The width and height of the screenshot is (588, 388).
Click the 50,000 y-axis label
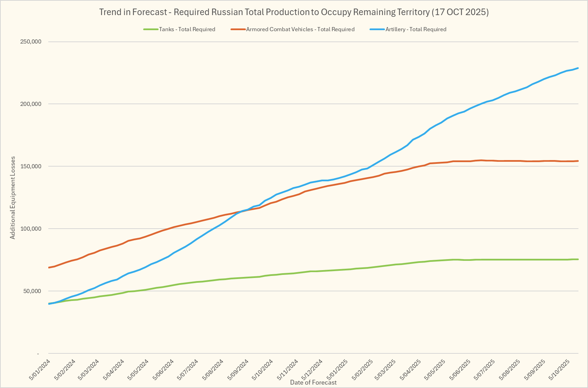[x=32, y=291]
